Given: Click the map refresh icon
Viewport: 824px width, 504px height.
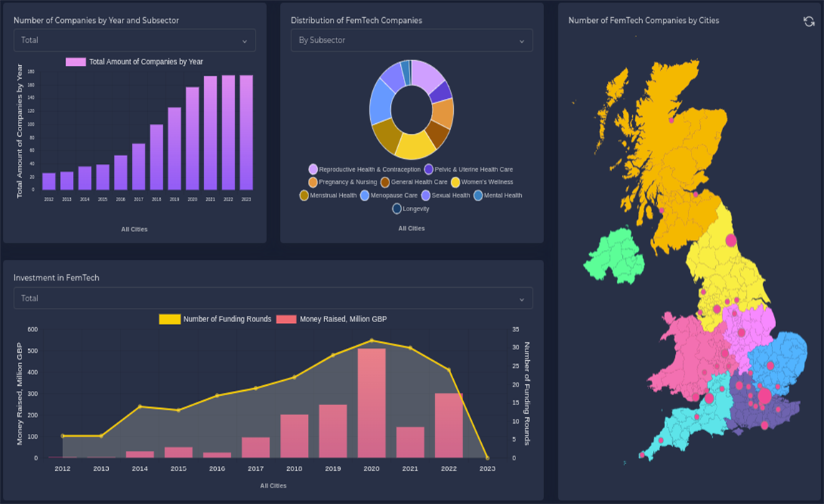Looking at the screenshot, I should [x=809, y=21].
